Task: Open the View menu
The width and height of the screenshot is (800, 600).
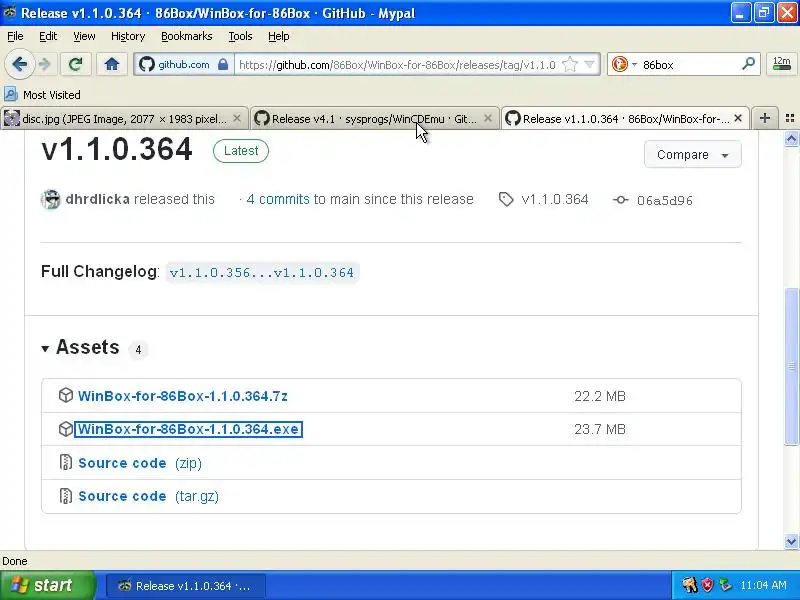Action: [84, 36]
